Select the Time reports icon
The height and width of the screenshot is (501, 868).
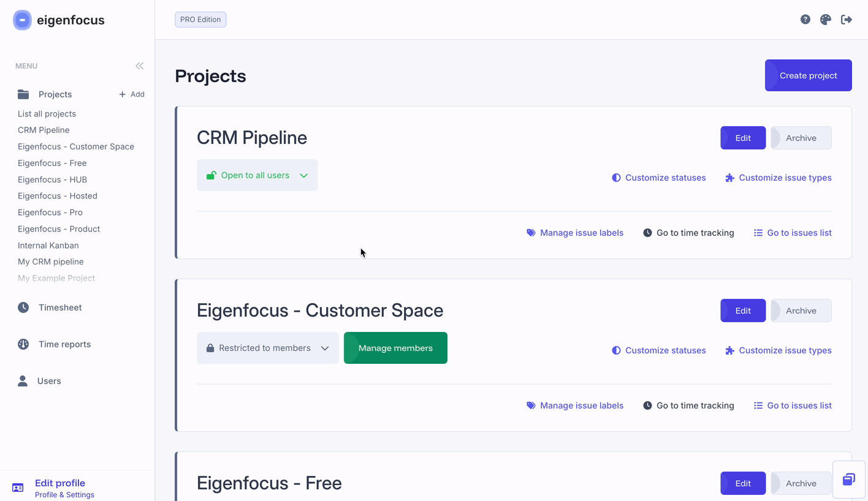[23, 344]
